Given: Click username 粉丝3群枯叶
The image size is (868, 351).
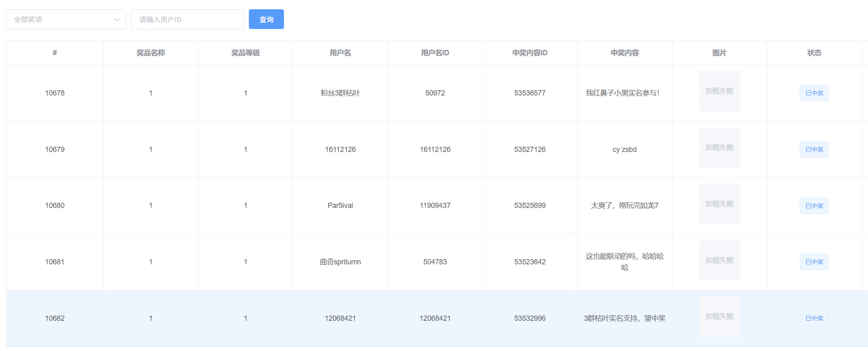Looking at the screenshot, I should (340, 93).
